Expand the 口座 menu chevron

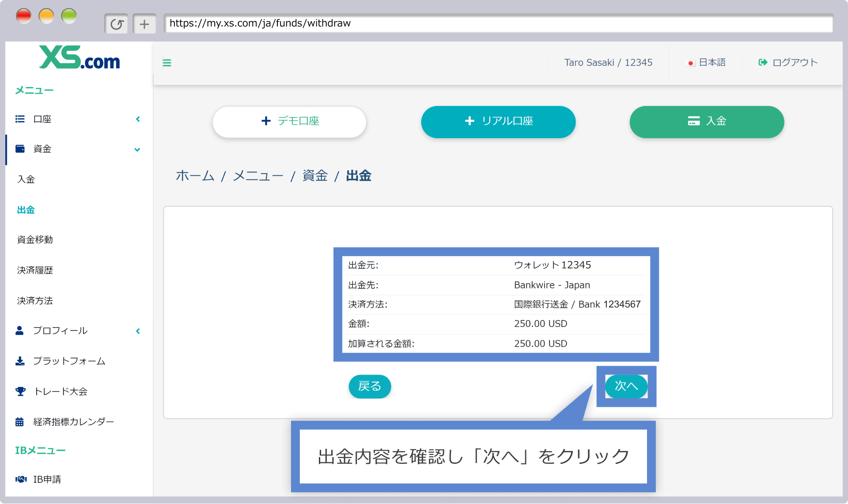point(138,119)
